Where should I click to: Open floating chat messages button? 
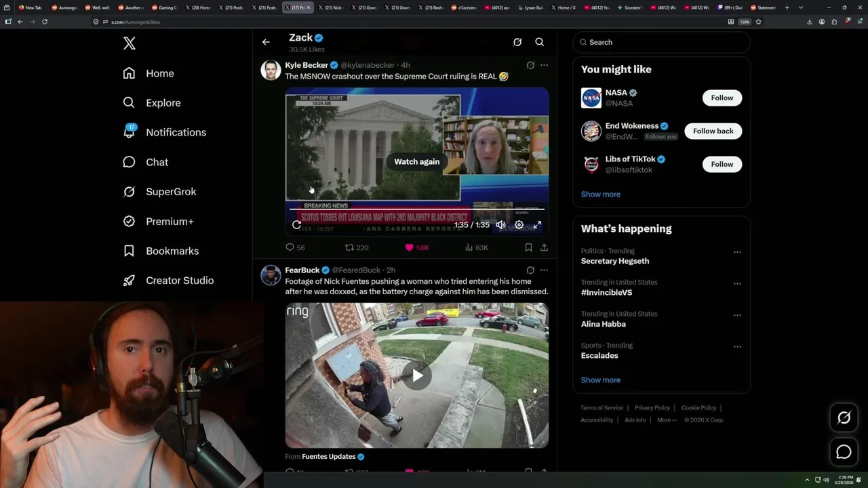click(x=844, y=452)
